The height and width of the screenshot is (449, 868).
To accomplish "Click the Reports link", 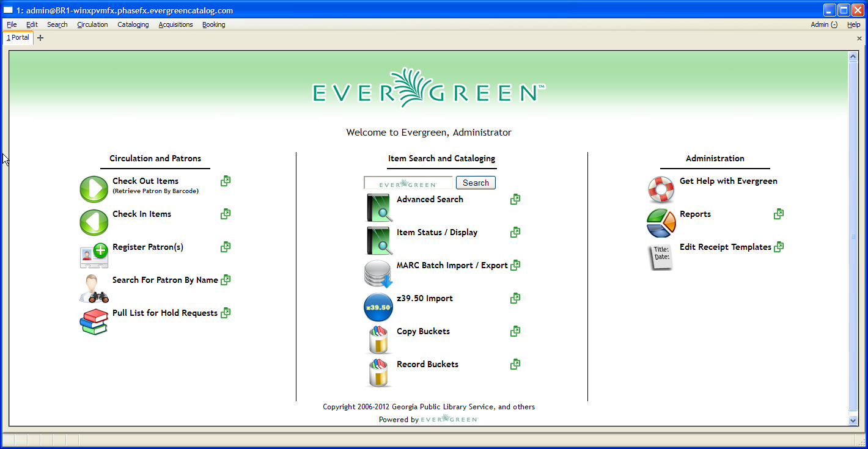I will coord(695,214).
